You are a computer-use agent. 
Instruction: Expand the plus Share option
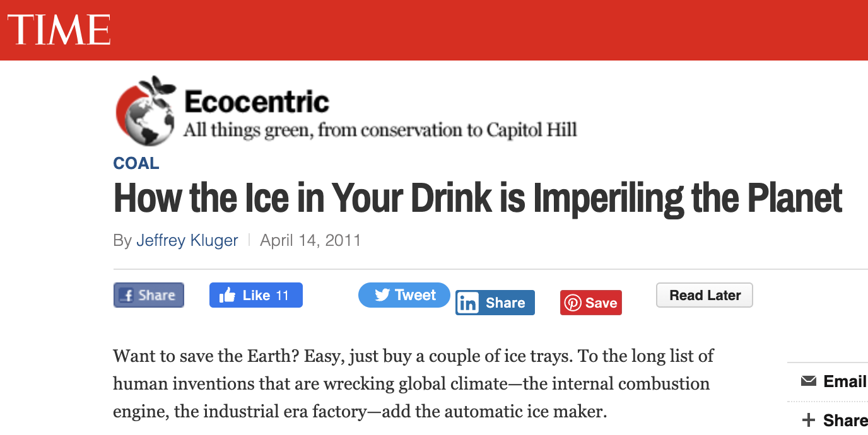coord(834,420)
